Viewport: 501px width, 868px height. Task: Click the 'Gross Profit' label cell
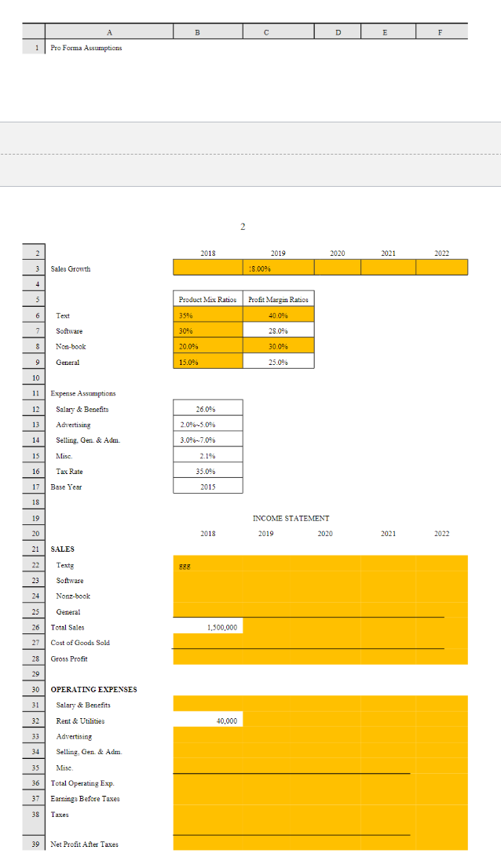pos(68,658)
